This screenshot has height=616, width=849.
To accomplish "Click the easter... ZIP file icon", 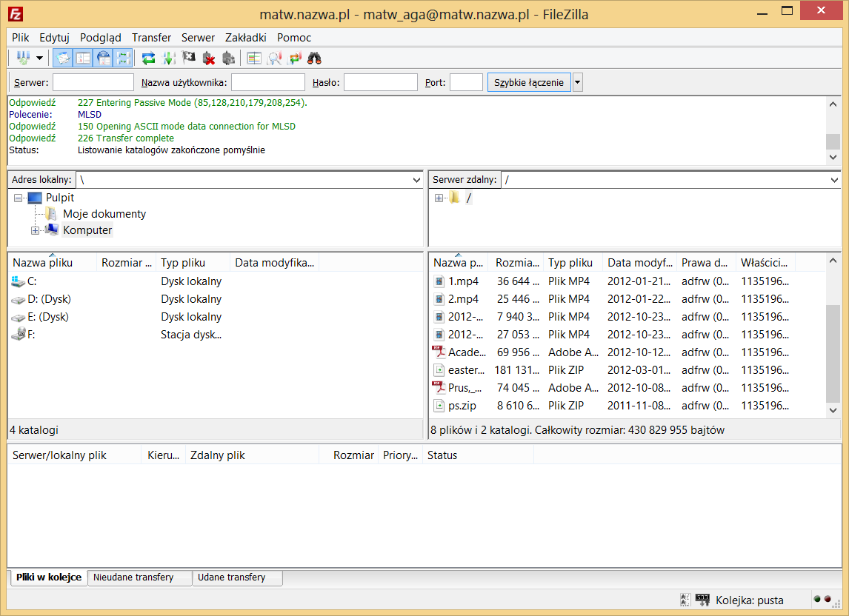I will [439, 370].
